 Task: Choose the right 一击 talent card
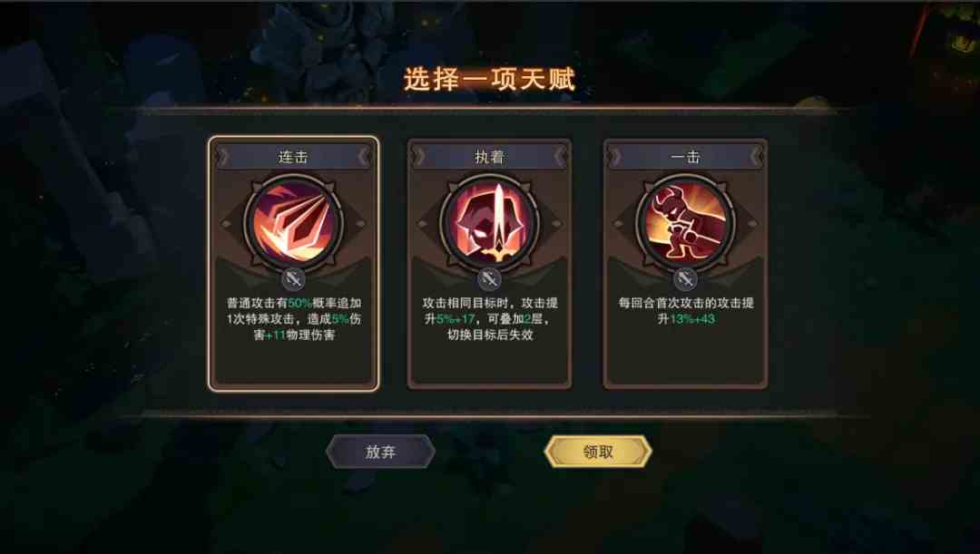click(x=686, y=264)
